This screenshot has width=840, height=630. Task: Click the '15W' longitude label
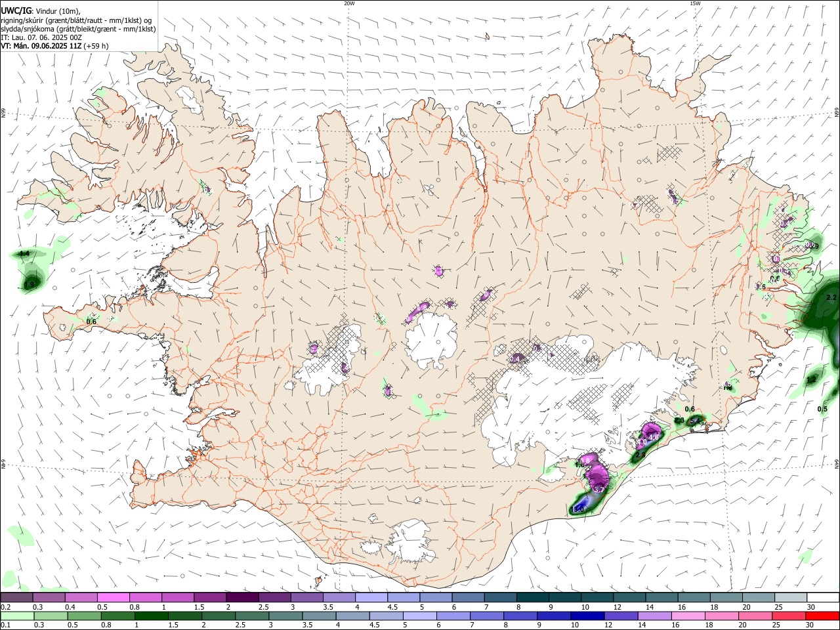pos(695,3)
